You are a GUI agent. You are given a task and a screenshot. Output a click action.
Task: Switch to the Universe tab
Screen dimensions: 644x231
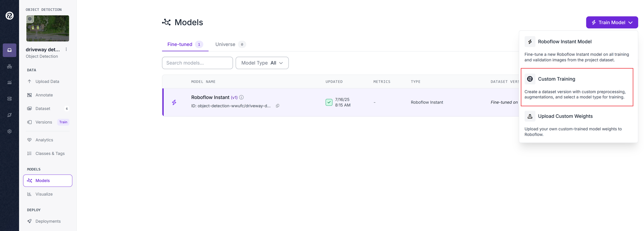coord(230,44)
